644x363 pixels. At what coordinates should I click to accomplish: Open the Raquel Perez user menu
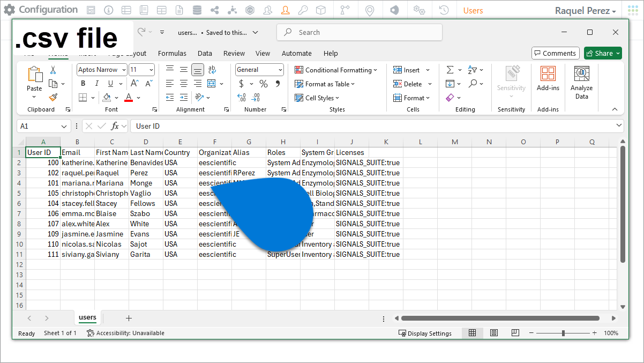point(586,10)
